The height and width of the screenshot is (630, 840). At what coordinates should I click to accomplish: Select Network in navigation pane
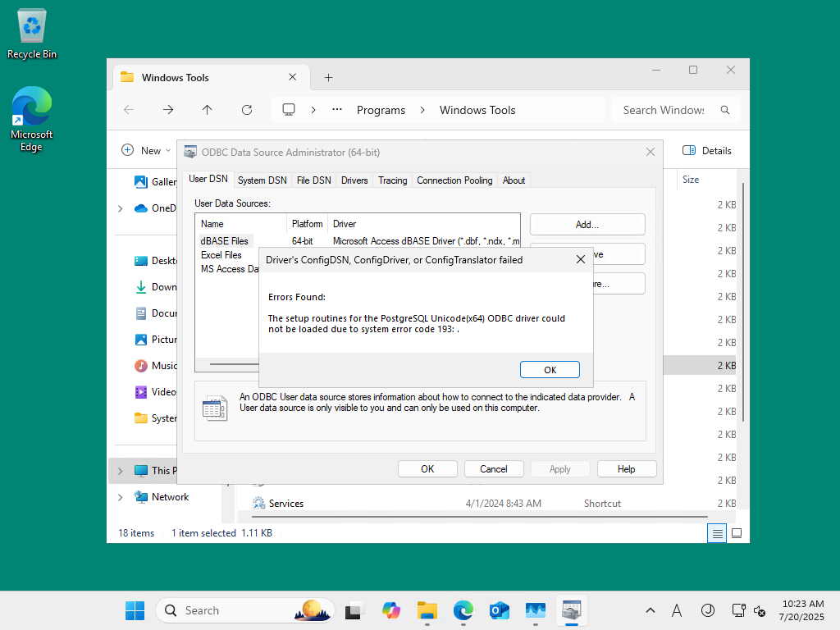tap(162, 497)
